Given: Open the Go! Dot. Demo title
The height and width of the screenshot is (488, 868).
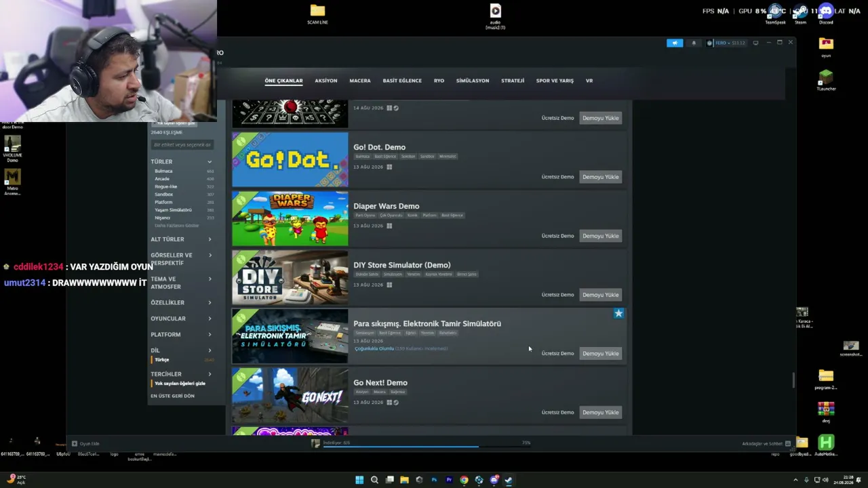Looking at the screenshot, I should [379, 147].
